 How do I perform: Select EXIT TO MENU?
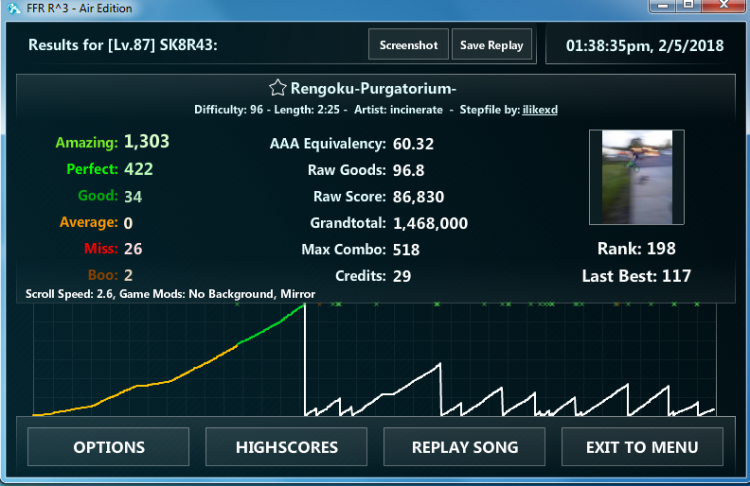coord(641,447)
